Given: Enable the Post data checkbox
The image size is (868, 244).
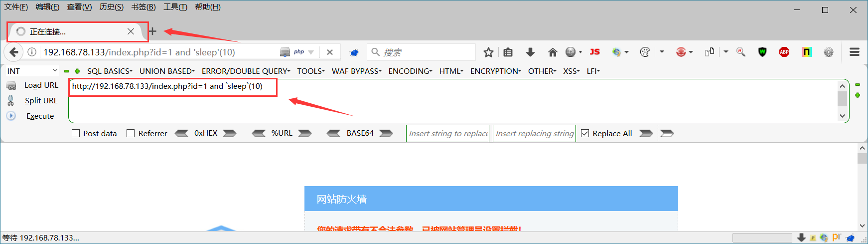Looking at the screenshot, I should (x=76, y=133).
